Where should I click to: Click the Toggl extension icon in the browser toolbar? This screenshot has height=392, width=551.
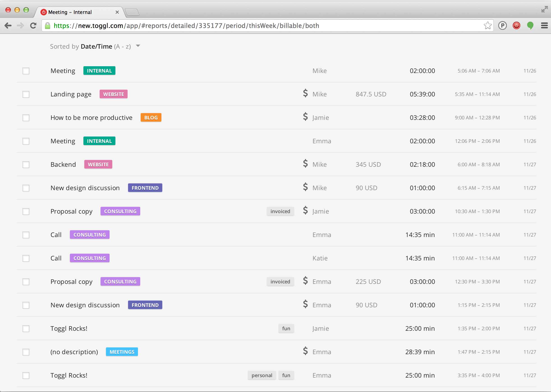tap(516, 25)
